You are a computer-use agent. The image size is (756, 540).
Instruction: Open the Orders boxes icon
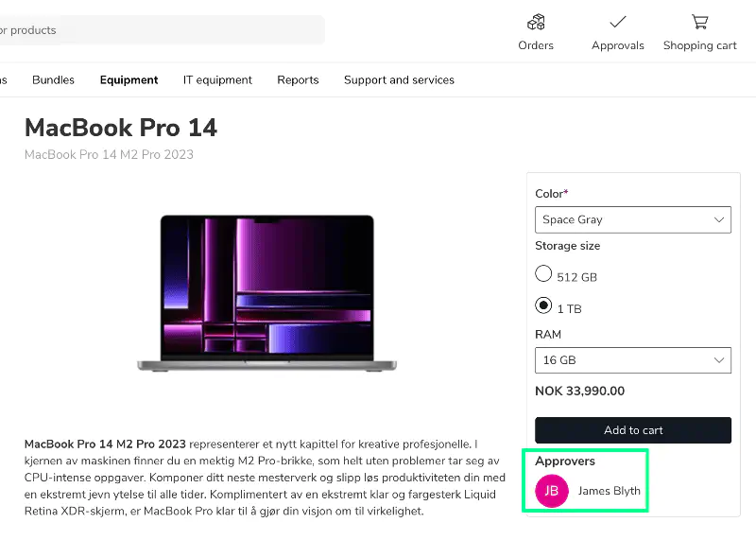(536, 22)
